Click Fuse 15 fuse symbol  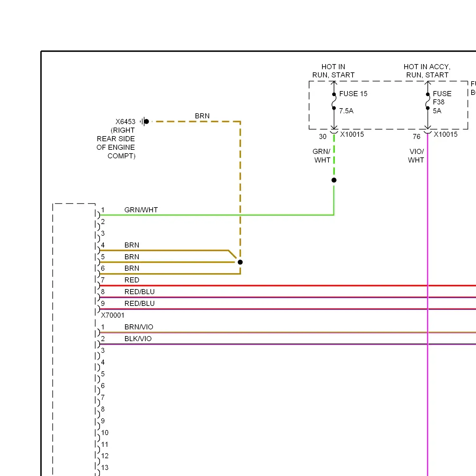[334, 101]
